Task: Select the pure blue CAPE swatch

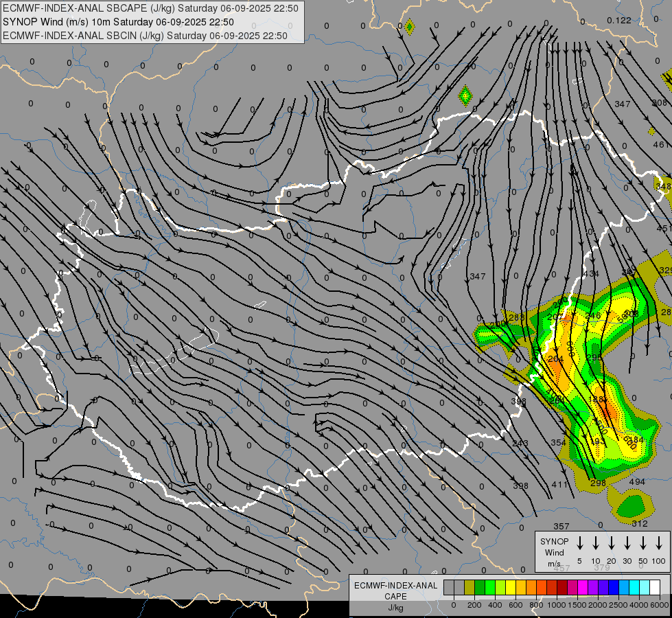Action: tap(614, 587)
